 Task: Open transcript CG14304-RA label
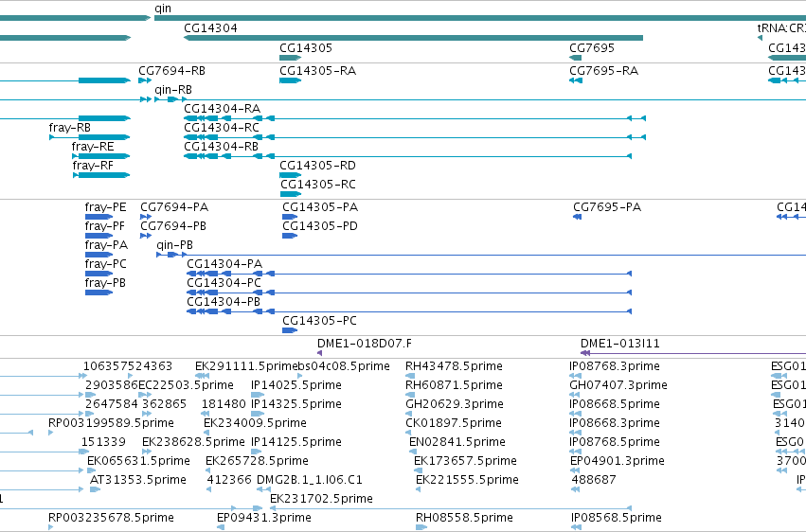pos(222,109)
